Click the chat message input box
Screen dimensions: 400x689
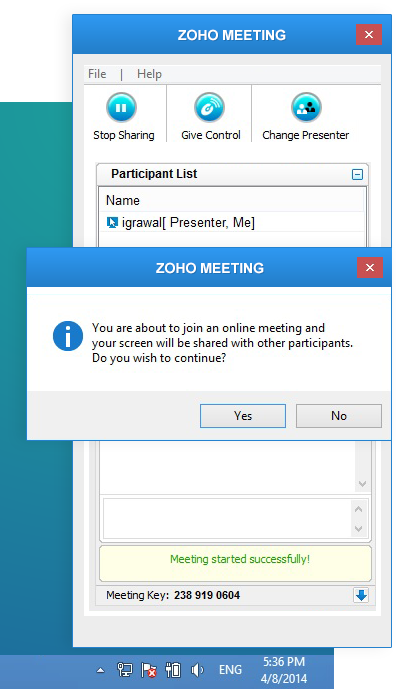228,518
